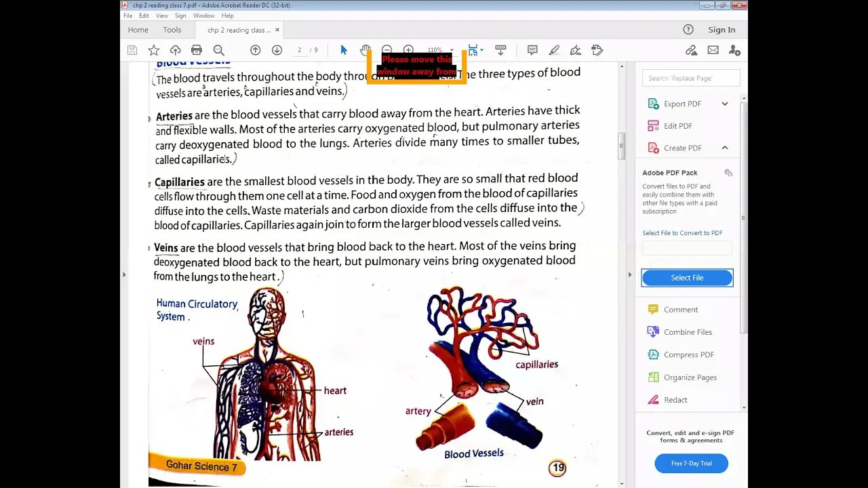Click the 'Search Replace Page' tools search box
This screenshot has width=868, height=488.
coord(691,78)
